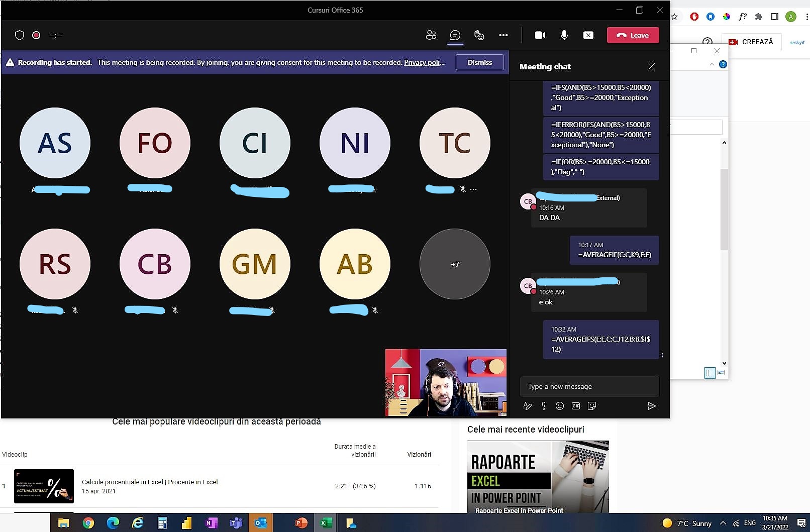The image size is (810, 532).
Task: Click the stop sharing screen icon
Action: (x=588, y=35)
